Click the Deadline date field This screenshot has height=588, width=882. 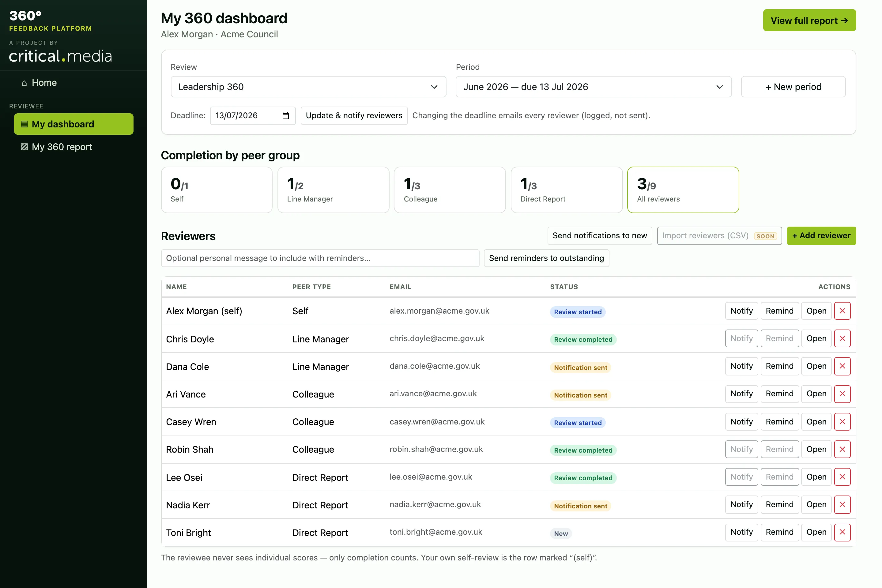pyautogui.click(x=253, y=116)
